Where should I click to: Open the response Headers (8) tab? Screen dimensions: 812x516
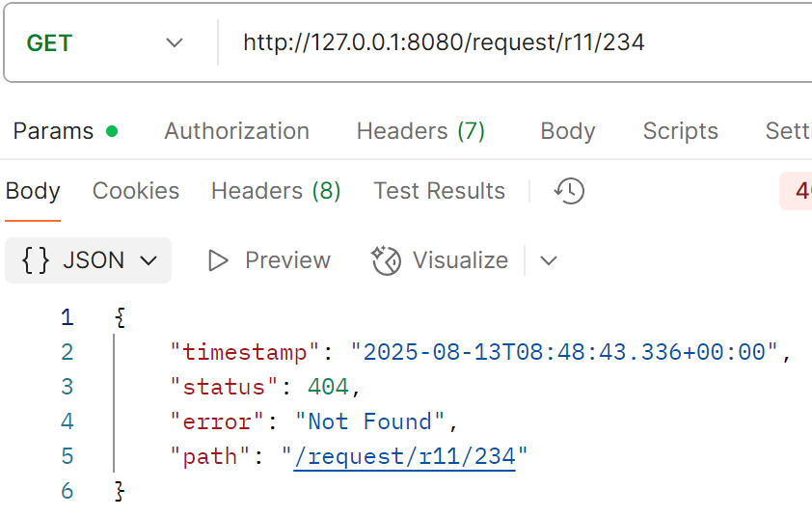pos(276,191)
